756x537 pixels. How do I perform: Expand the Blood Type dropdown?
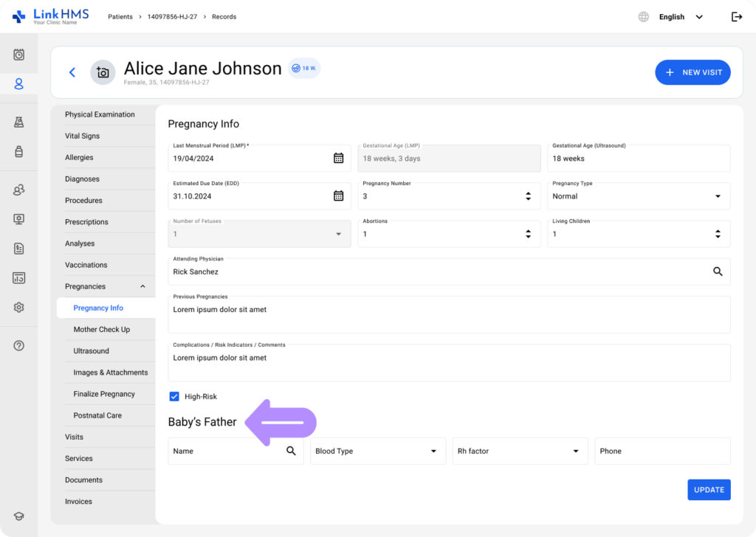(433, 451)
